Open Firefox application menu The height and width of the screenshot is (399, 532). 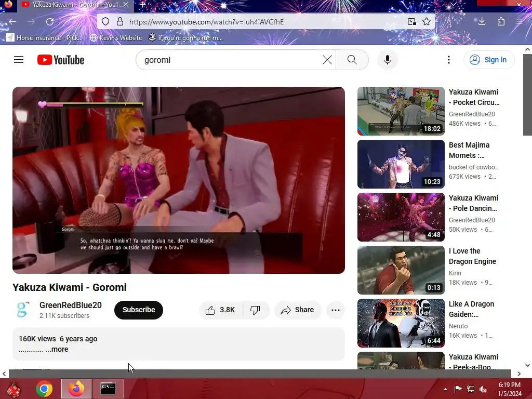click(520, 22)
